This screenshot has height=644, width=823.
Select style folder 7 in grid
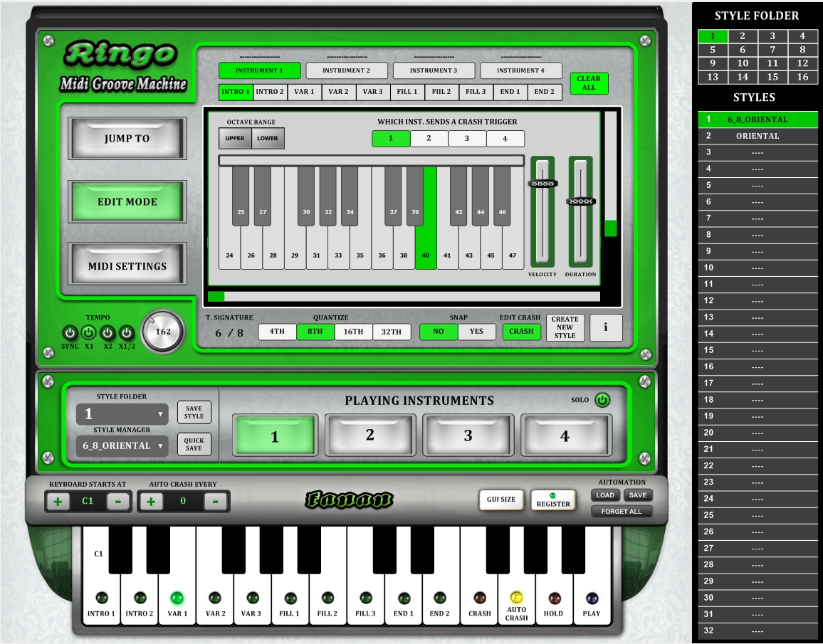click(x=772, y=50)
